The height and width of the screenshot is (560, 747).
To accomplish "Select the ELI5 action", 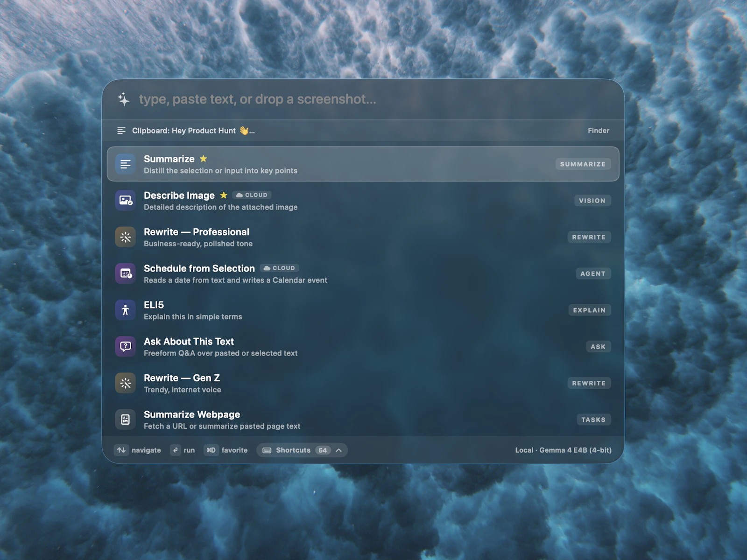I will [363, 310].
